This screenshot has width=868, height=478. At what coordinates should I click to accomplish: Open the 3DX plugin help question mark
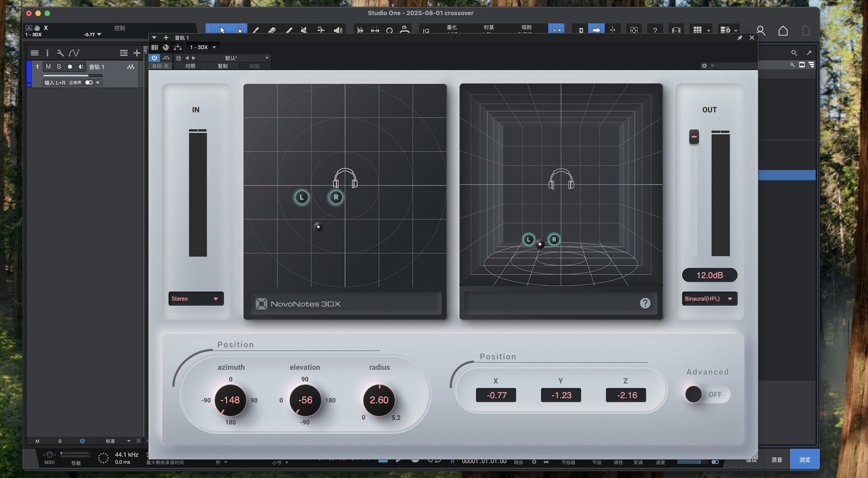(645, 303)
